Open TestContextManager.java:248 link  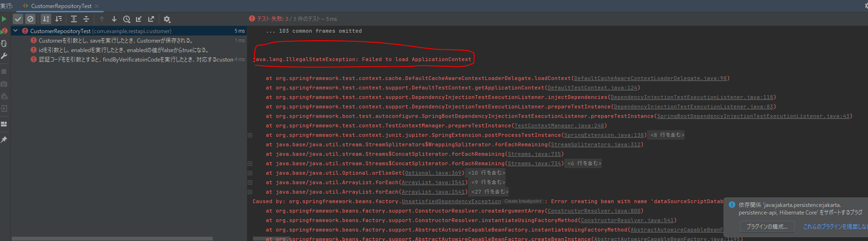point(559,125)
